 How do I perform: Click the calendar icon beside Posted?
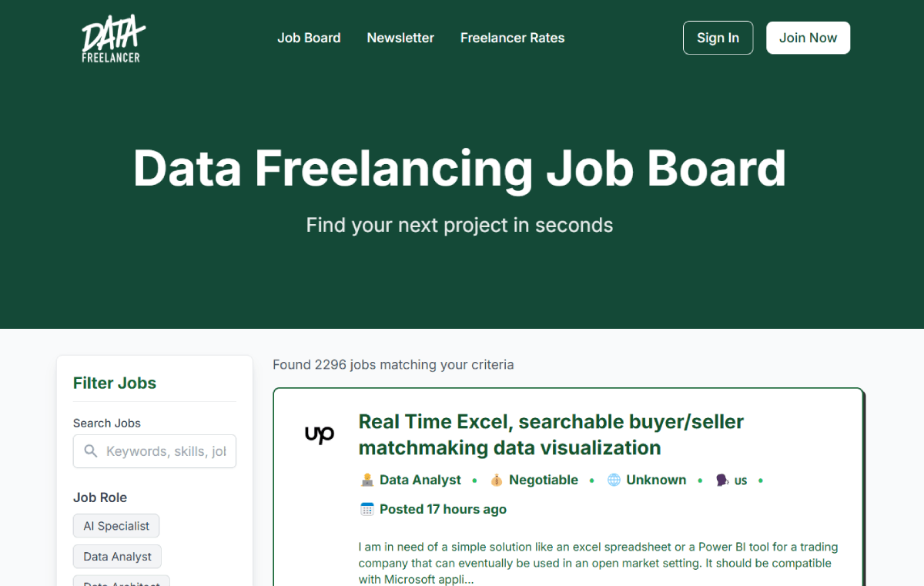(x=367, y=509)
